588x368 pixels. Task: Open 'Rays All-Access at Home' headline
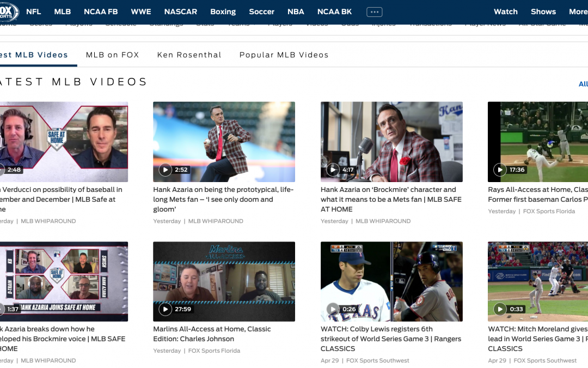click(x=538, y=195)
